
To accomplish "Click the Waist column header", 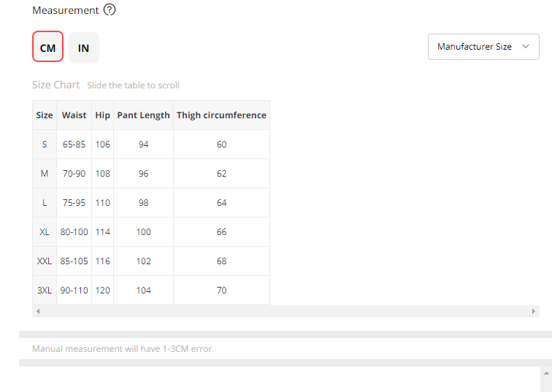I will click(74, 115).
